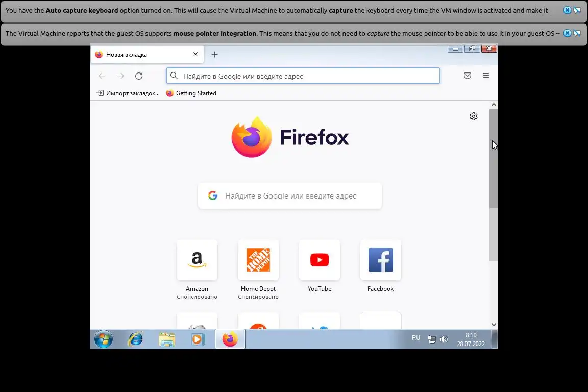Image resolution: width=588 pixels, height=392 pixels.
Task: Click the page scrollbar down arrow
Action: point(494,325)
